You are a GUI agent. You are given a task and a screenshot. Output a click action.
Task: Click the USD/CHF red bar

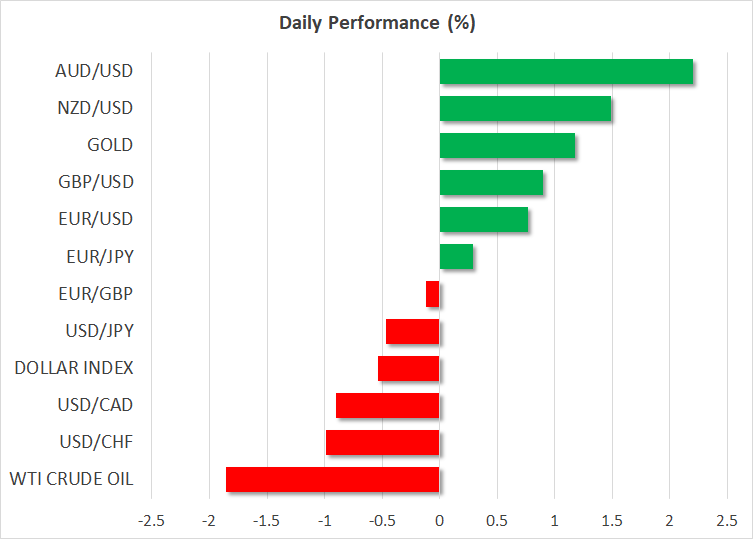coord(382,442)
